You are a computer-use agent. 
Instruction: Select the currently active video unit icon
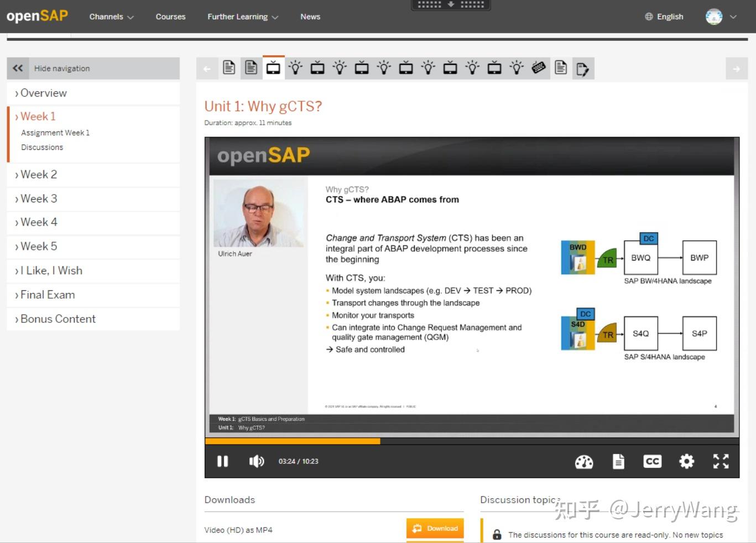273,67
